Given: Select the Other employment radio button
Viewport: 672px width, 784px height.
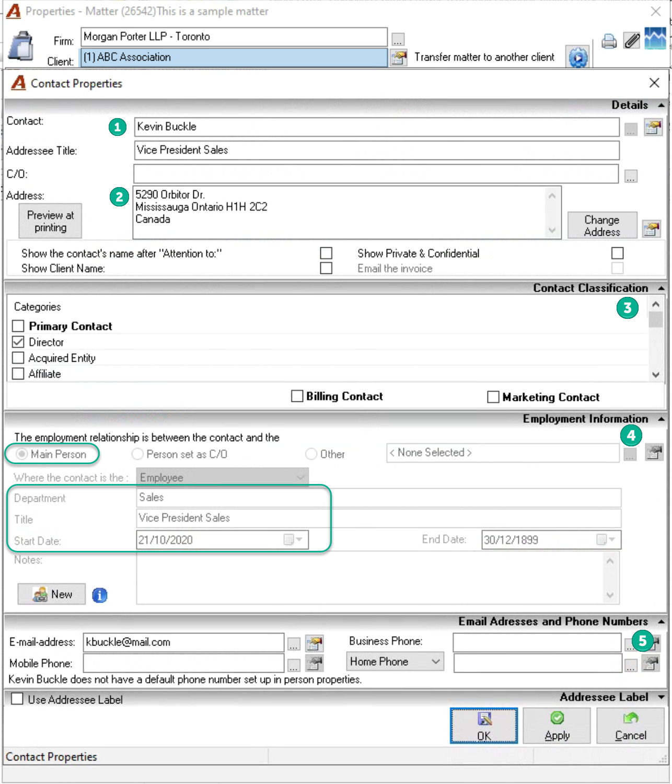Looking at the screenshot, I should point(311,454).
